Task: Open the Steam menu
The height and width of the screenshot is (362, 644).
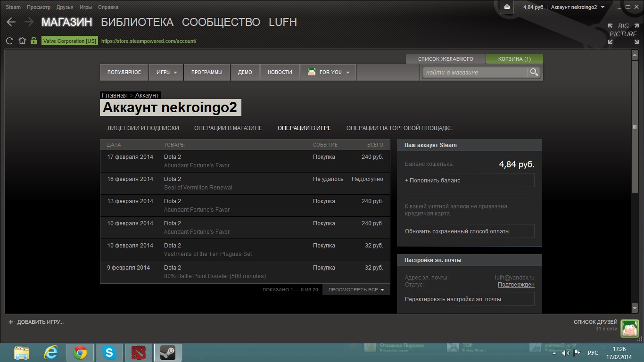Action: coord(13,7)
